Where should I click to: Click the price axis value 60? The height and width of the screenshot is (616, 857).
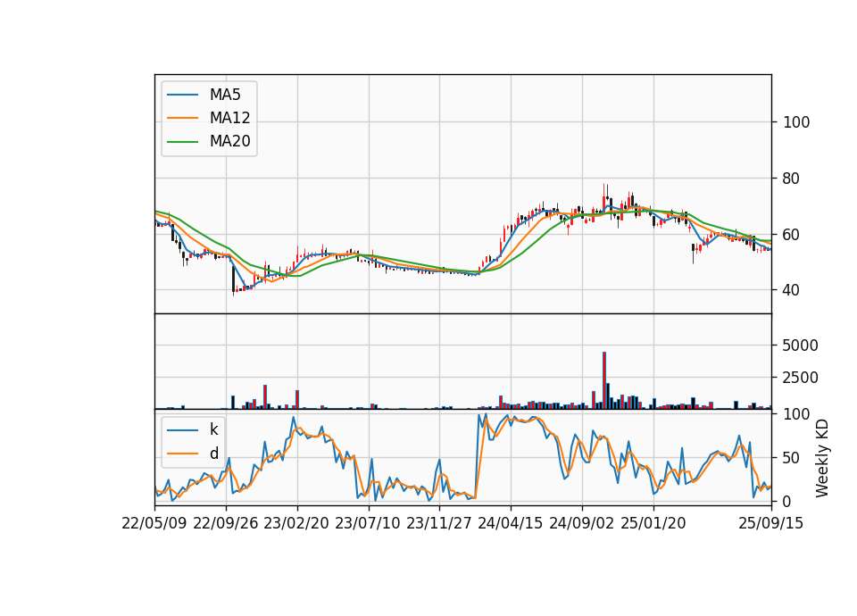(x=792, y=235)
